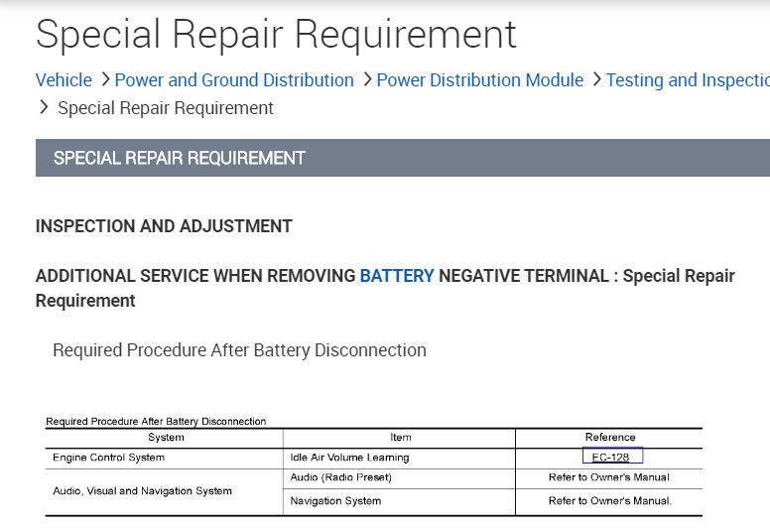The height and width of the screenshot is (532, 770).
Task: Click the 'Reference' column header
Action: click(x=610, y=437)
